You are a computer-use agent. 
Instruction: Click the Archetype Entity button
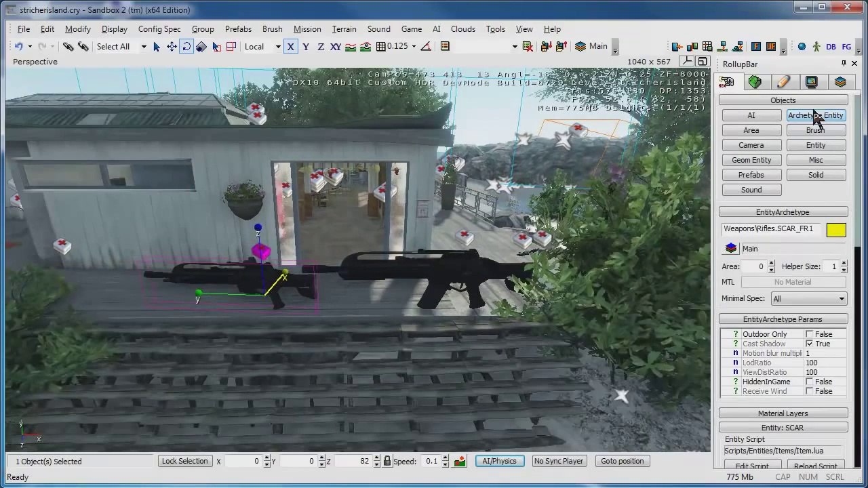coord(816,115)
